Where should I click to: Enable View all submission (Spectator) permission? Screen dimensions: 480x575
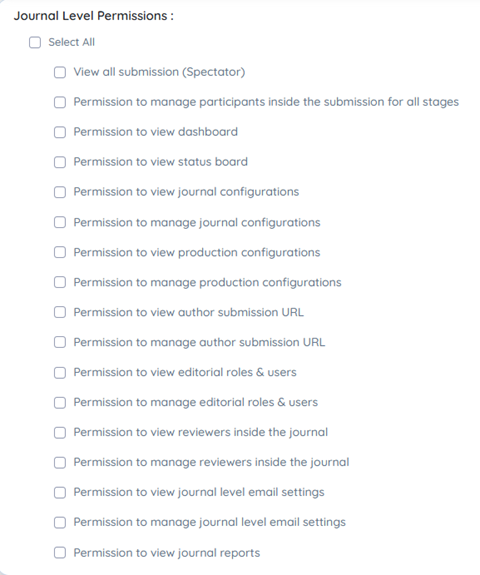click(60, 72)
